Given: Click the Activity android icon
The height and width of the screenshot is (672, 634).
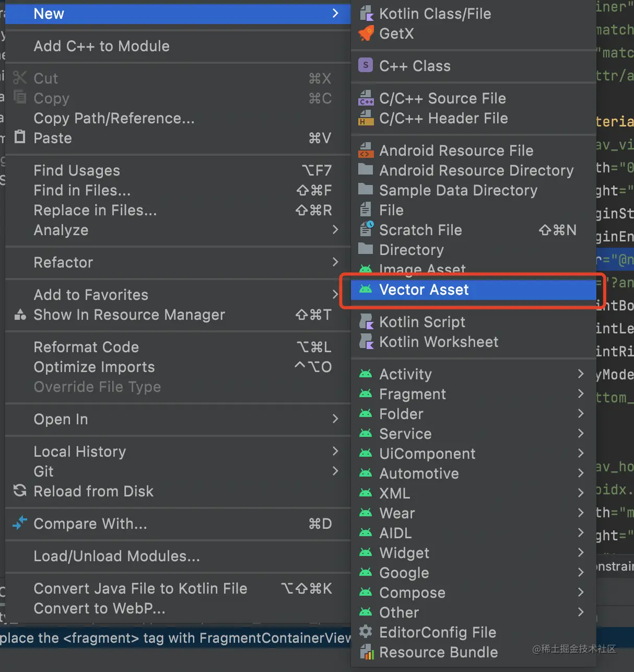Looking at the screenshot, I should [366, 374].
